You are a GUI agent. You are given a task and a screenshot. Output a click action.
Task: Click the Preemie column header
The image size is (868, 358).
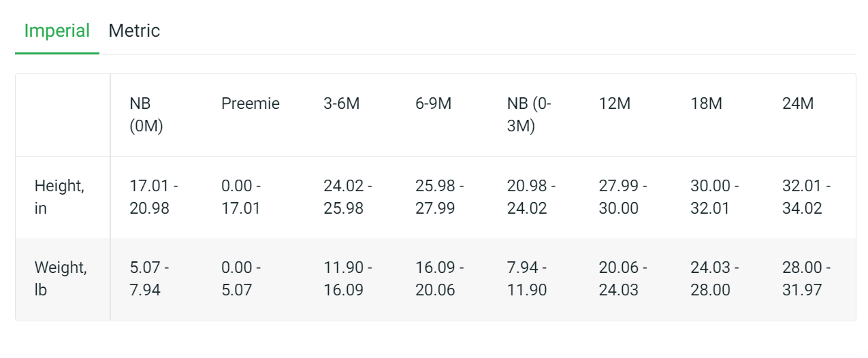click(251, 104)
